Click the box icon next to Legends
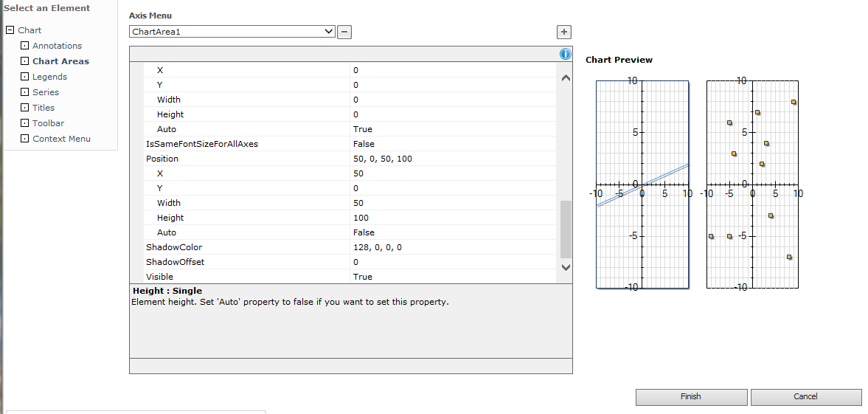The width and height of the screenshot is (868, 414). click(24, 77)
